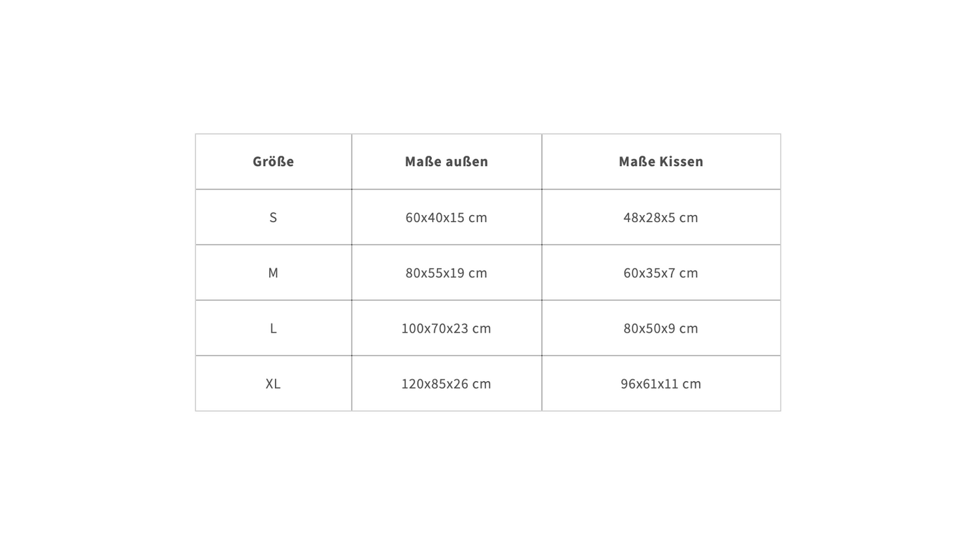Click the Größe column header
The width and height of the screenshot is (980, 549).
point(273,161)
